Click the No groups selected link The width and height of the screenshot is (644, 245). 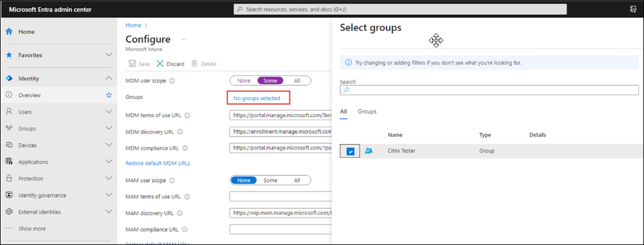(256, 98)
